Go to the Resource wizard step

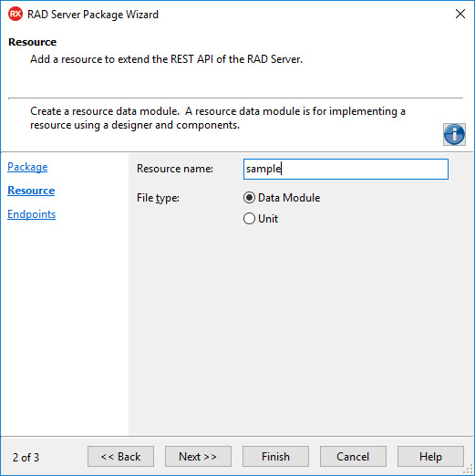(x=31, y=191)
